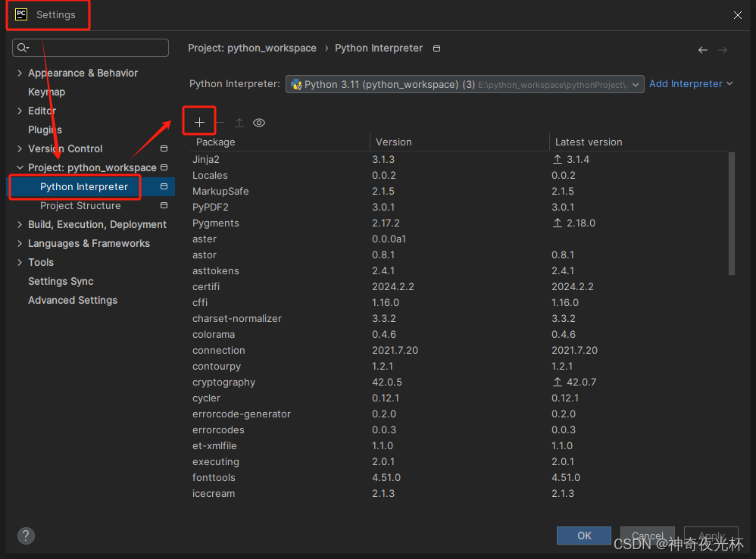Click the back navigation arrow
The width and height of the screenshot is (756, 559).
click(703, 50)
